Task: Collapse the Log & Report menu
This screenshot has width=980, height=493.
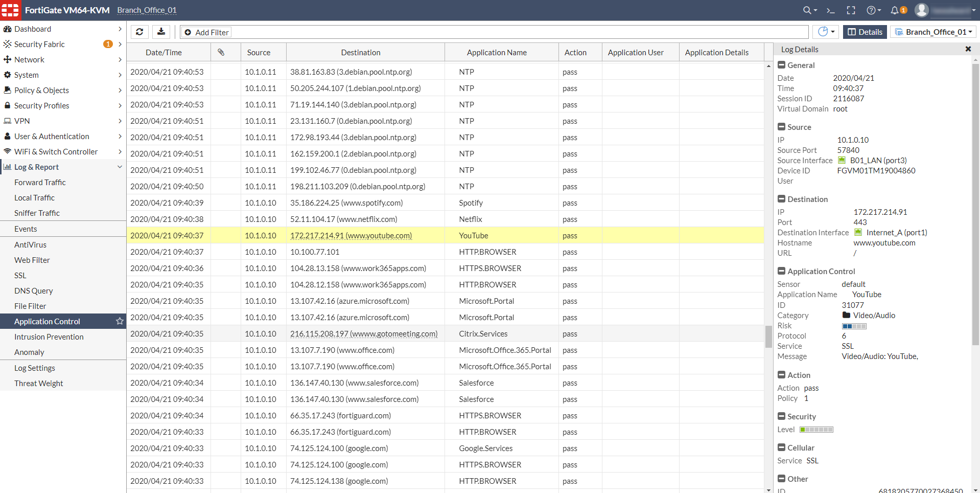Action: (120, 167)
